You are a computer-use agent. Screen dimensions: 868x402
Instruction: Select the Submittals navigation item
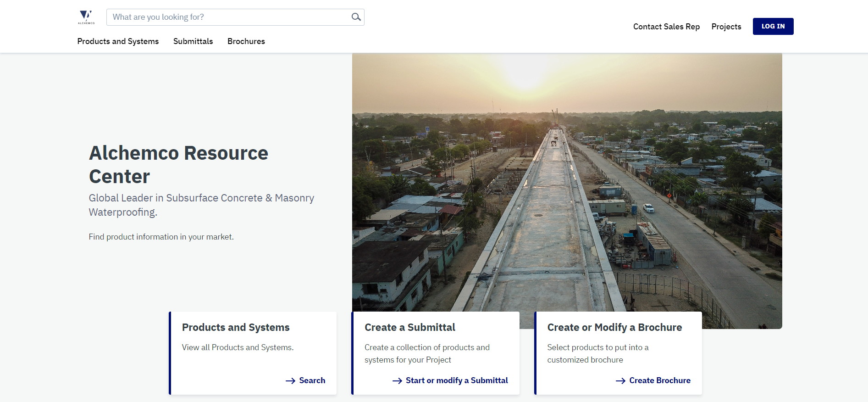[x=193, y=41]
